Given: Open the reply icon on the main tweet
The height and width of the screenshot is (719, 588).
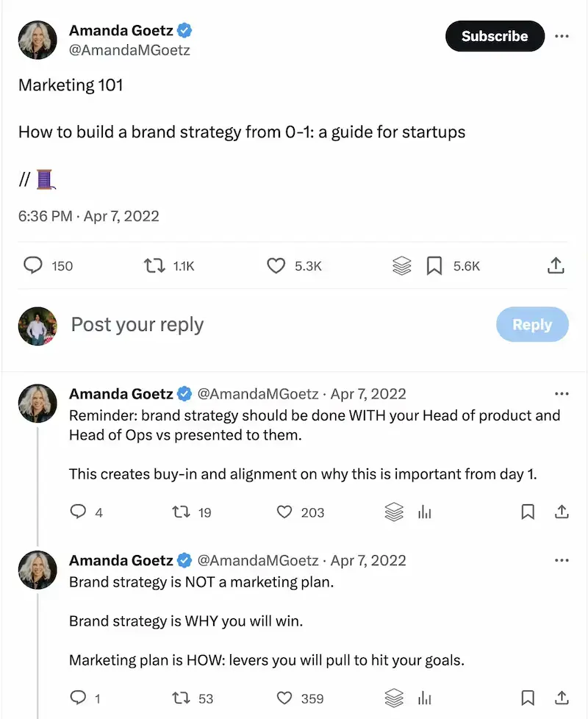Looking at the screenshot, I should 32,265.
